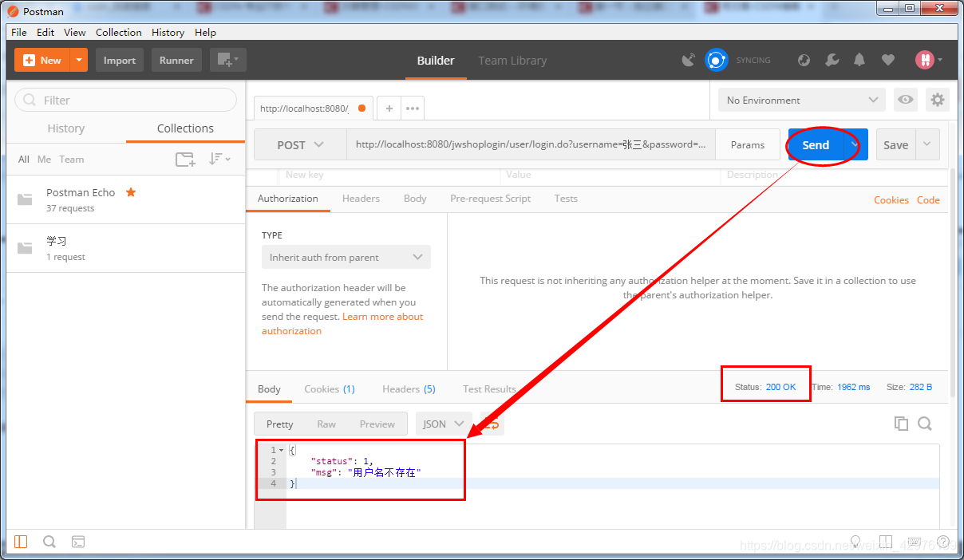
Task: Switch to the Team Library tab
Action: click(x=512, y=60)
